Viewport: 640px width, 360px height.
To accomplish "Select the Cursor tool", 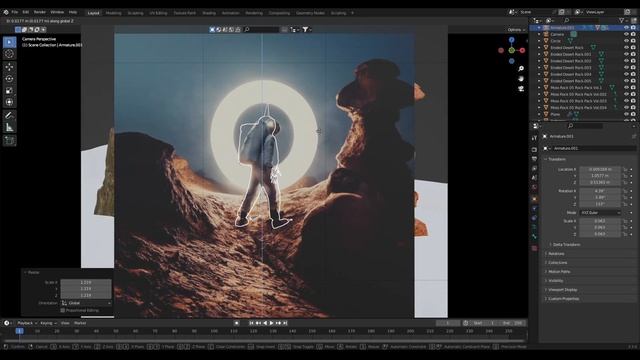I will coord(9,54).
